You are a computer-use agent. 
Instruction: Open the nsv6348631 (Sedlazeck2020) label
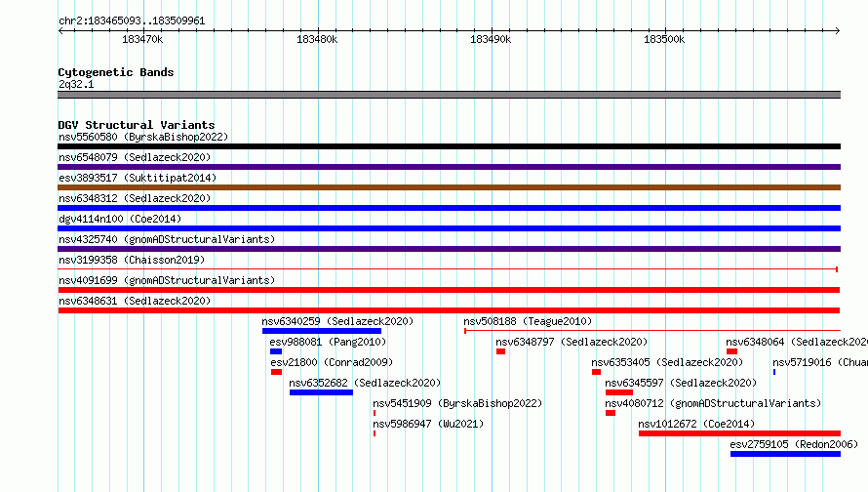tap(135, 301)
